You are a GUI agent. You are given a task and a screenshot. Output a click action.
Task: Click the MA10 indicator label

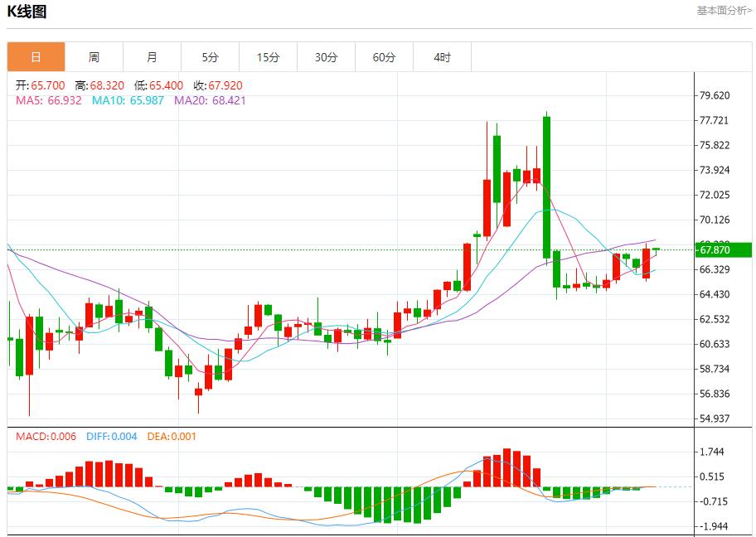coord(128,100)
